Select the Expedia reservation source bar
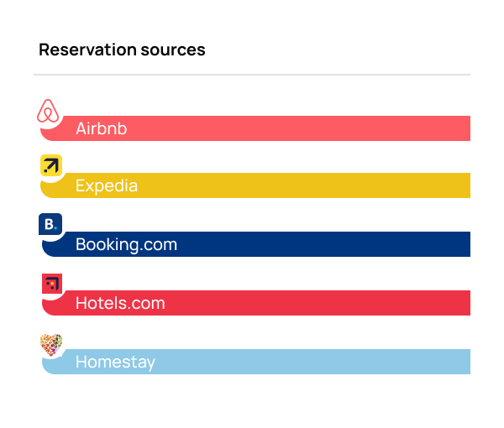The height and width of the screenshot is (428, 504). [x=255, y=185]
